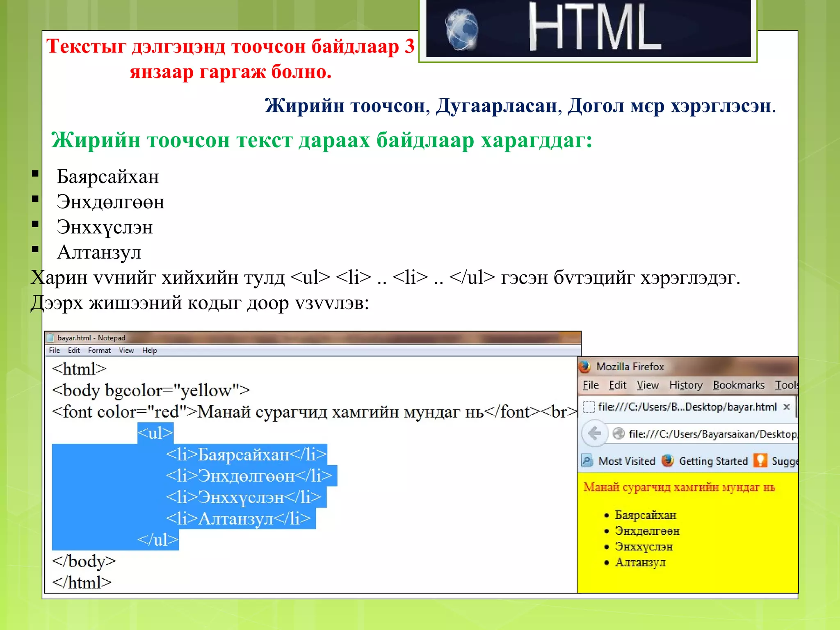Screen dimensions: 840x630
Task: Click the Firefox back arrow button
Action: click(594, 433)
